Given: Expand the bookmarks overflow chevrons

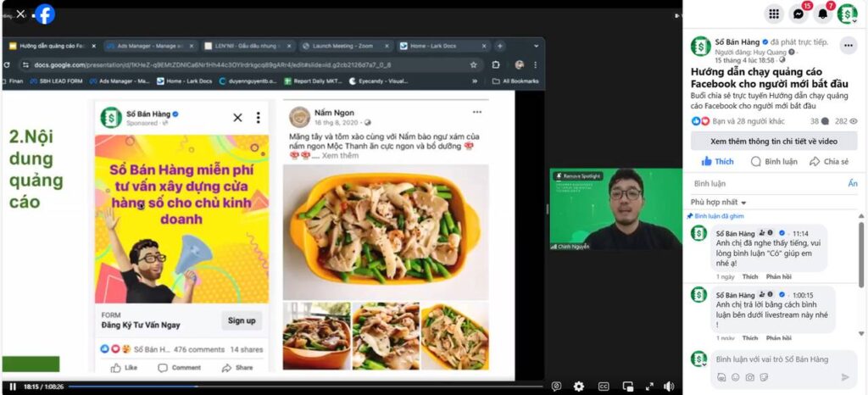Looking at the screenshot, I should click(x=475, y=81).
